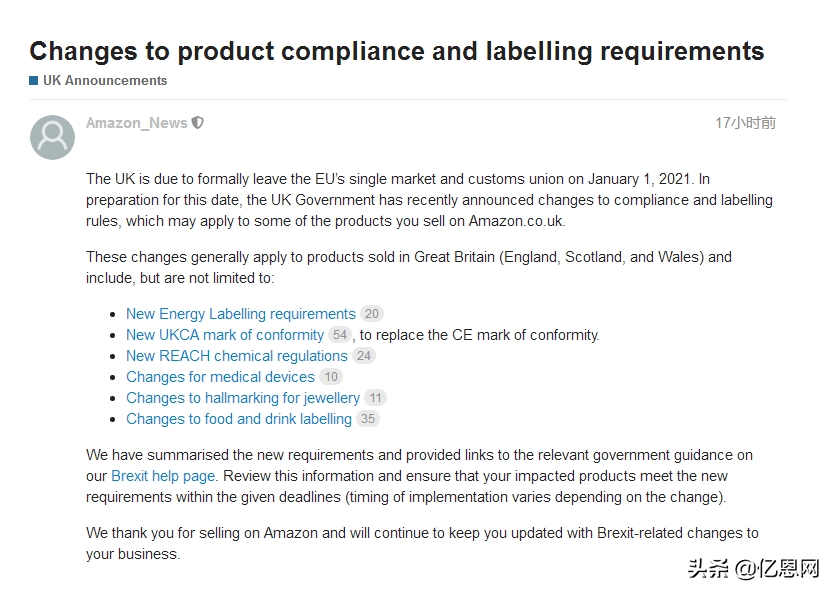Open Changes to hallmarking for jewellery link
Viewport: 837px width, 596px height.
[x=243, y=398]
